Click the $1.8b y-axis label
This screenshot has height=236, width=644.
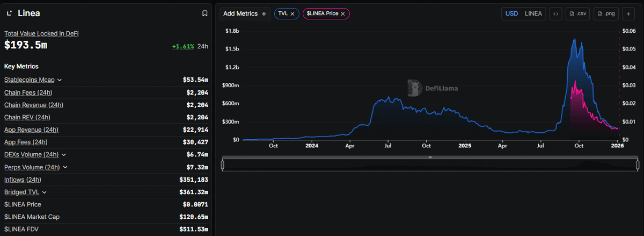(232, 31)
